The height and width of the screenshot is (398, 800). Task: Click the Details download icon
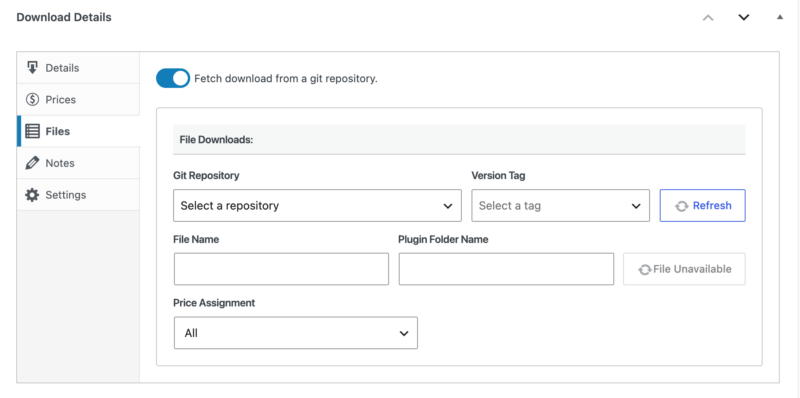click(32, 68)
